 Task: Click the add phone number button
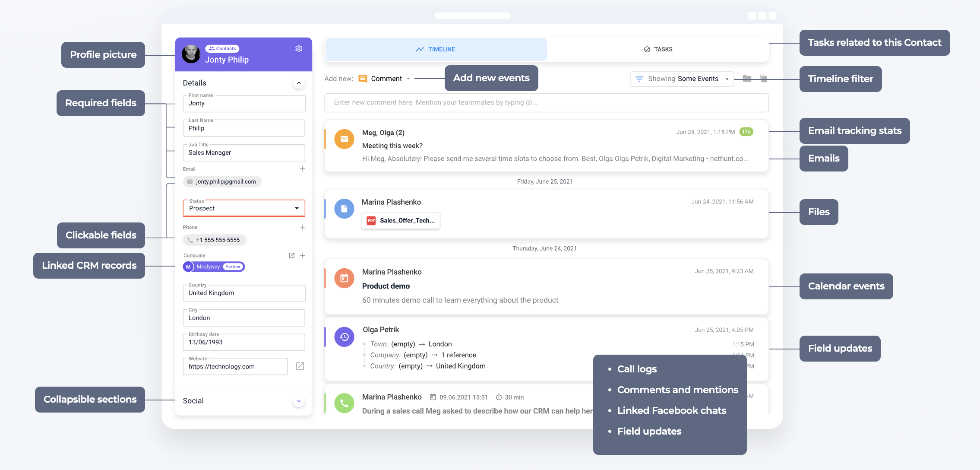302,227
